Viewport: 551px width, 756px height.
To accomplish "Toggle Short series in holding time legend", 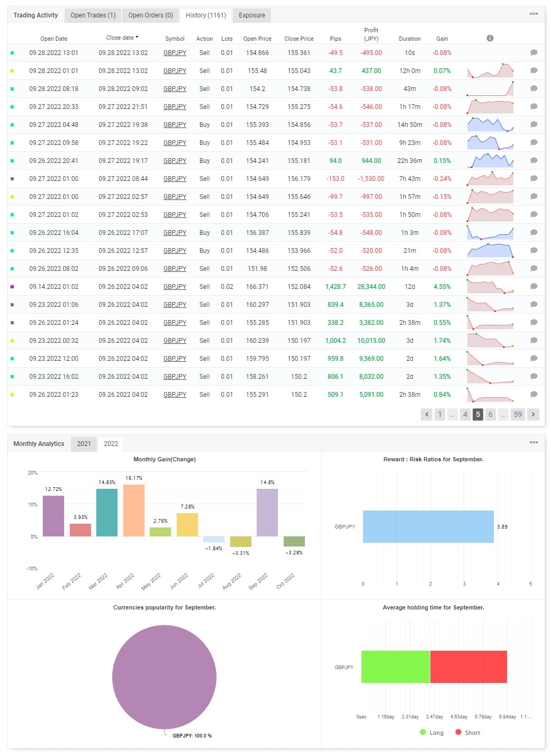I will click(x=467, y=733).
